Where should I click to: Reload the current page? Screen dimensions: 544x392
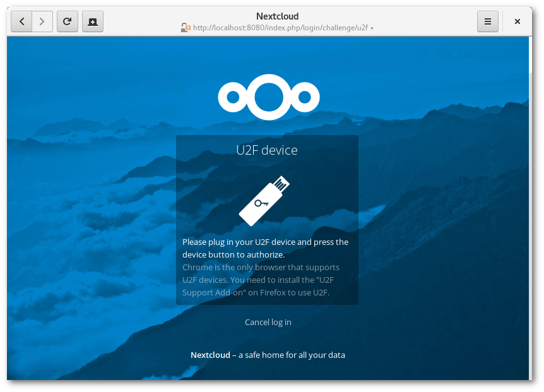pos(68,21)
